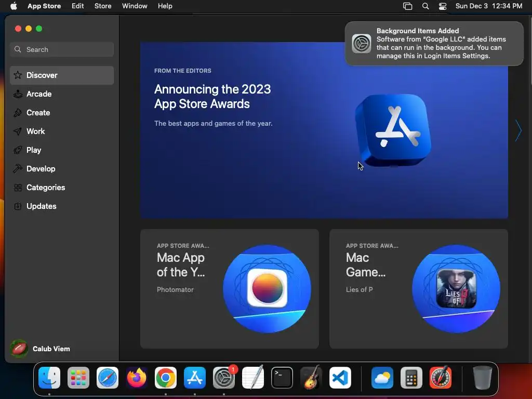Launch Google Chrome from the Dock

click(166, 378)
